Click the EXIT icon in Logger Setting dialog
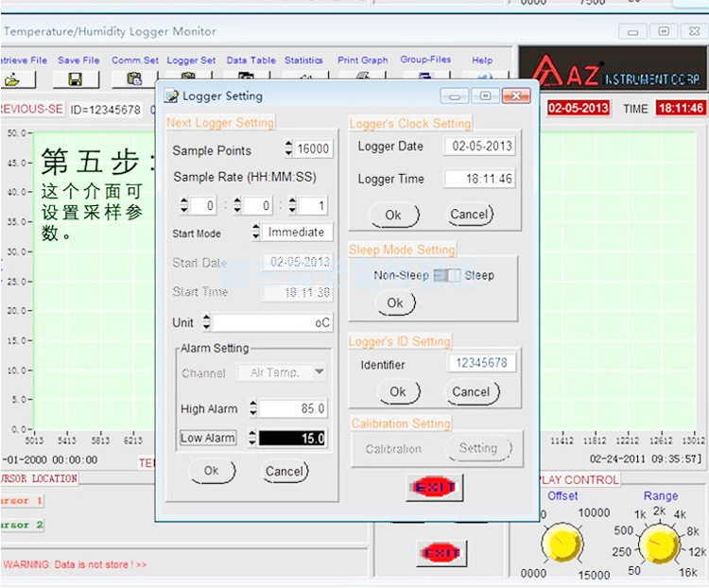 (x=435, y=487)
